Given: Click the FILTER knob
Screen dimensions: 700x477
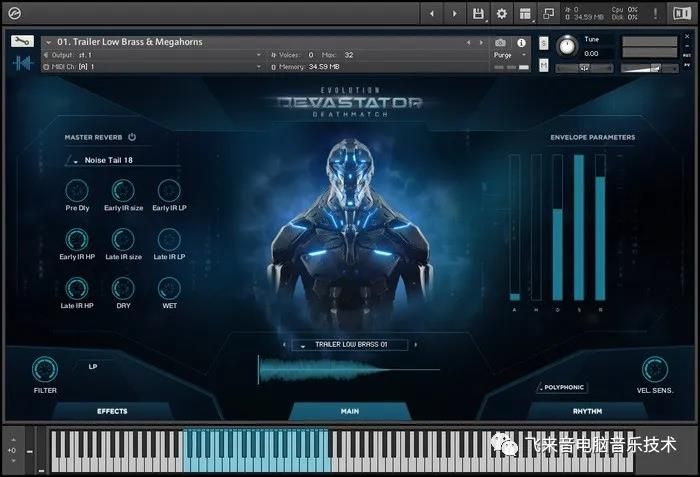Looking at the screenshot, I should [x=45, y=369].
